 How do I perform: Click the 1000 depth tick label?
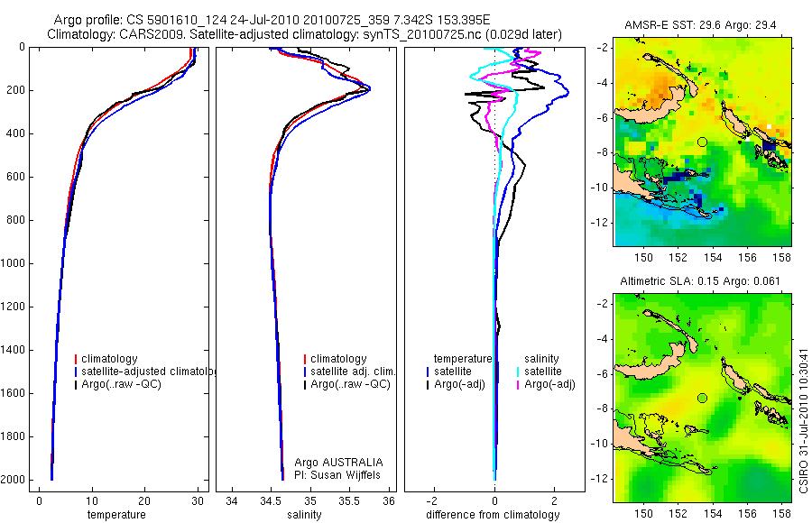(x=13, y=263)
